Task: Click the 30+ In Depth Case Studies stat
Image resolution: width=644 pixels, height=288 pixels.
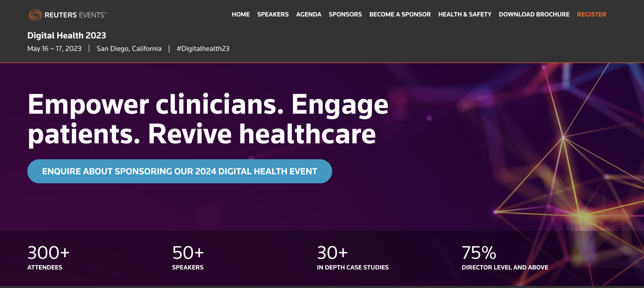Action: (x=353, y=258)
